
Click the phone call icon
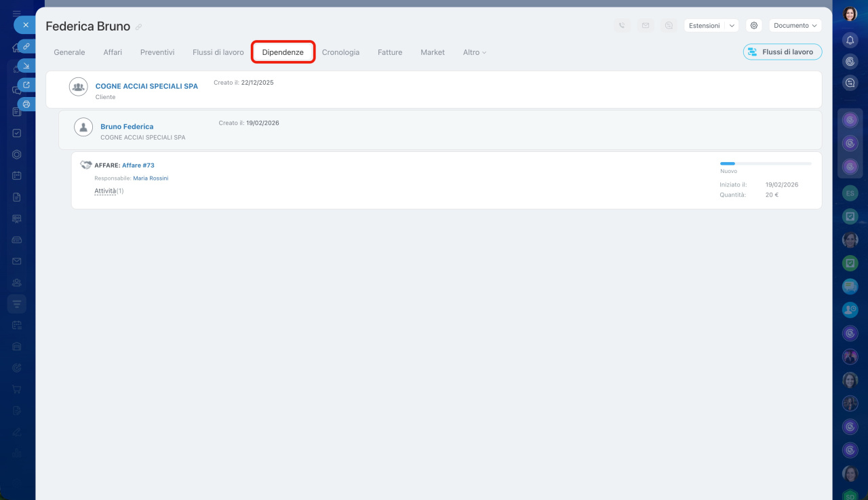coord(622,25)
